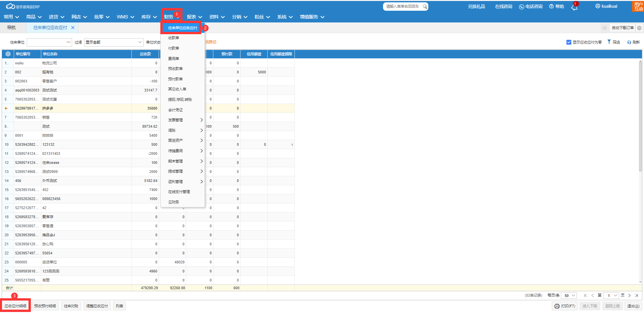Click the 应收应付明细 button
The image size is (644, 314).
(x=15, y=306)
